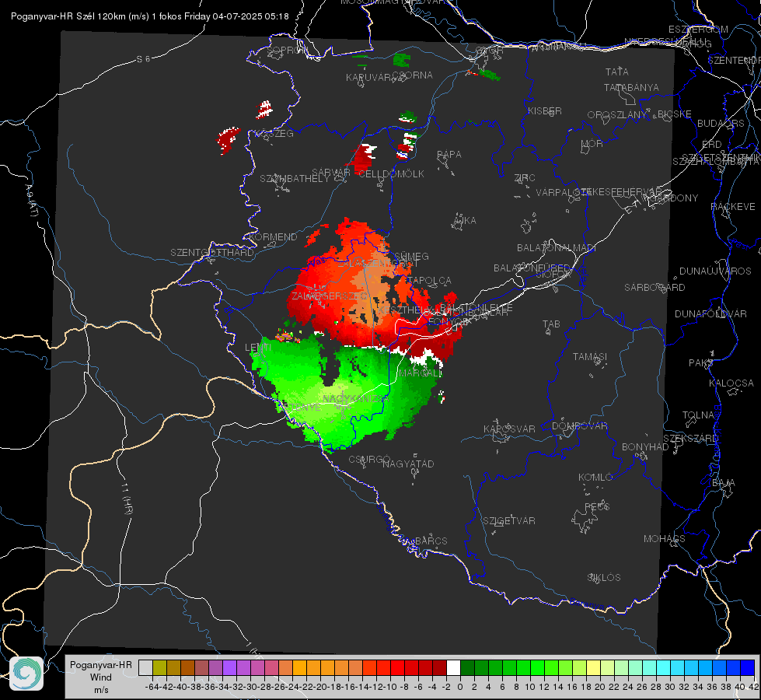
Task: Click the BALATONFÜRED city label
Action: coord(532,268)
